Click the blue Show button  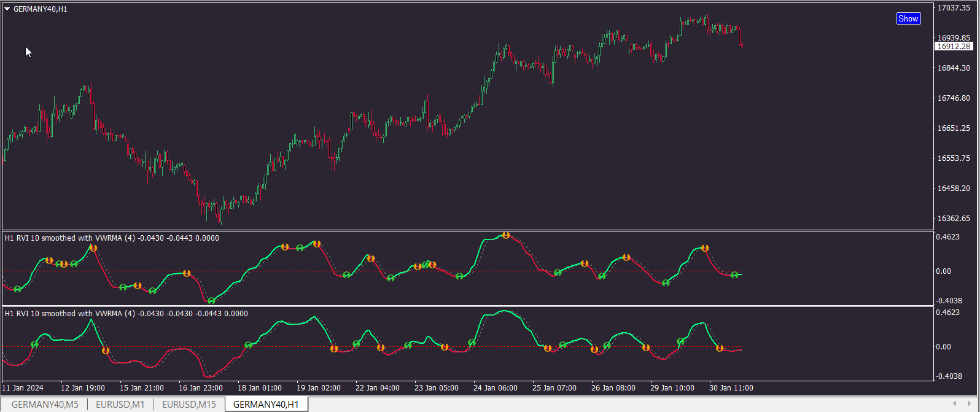[908, 18]
